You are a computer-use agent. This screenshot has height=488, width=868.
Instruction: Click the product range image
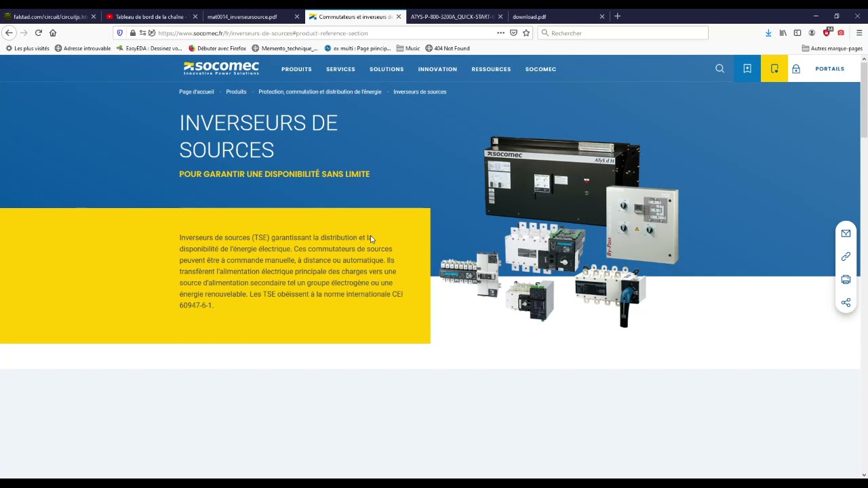559,231
